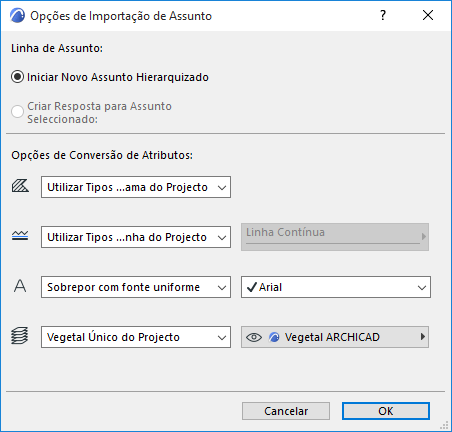Select Criar Resposta para Assunto Seleccionado radio
This screenshot has height=432, width=452.
(x=17, y=111)
